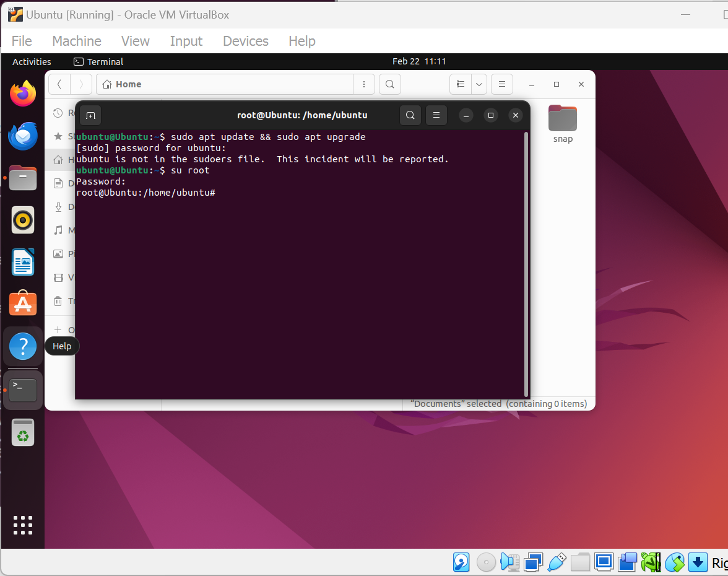
Task: Open the VirtualBox Input menu
Action: click(x=186, y=41)
